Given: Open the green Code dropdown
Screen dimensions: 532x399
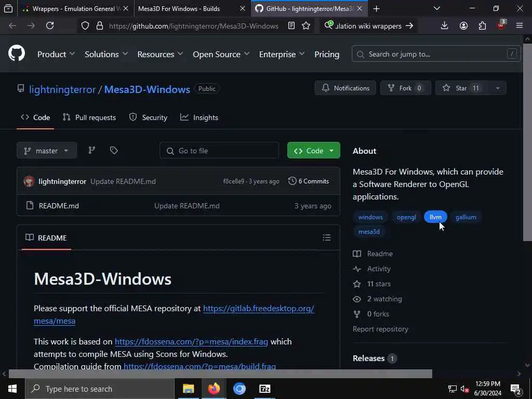Looking at the screenshot, I should tap(313, 151).
